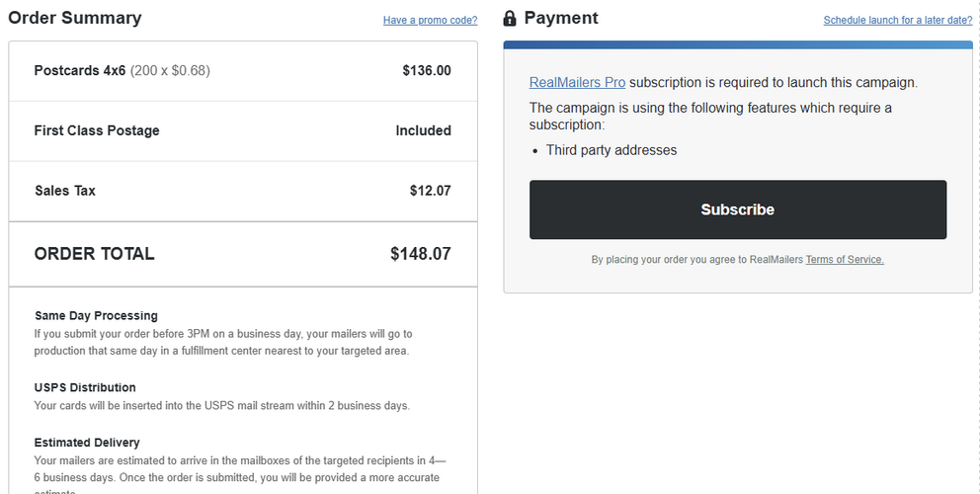Screen dimensions: 980x494
Task: Click the Subscribe button
Action: (738, 209)
